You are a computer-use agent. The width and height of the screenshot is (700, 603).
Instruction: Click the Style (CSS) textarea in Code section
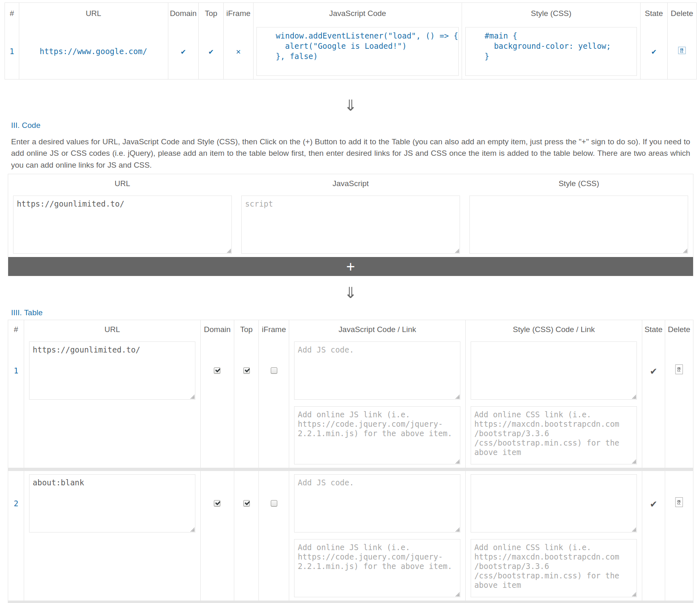[x=578, y=225]
